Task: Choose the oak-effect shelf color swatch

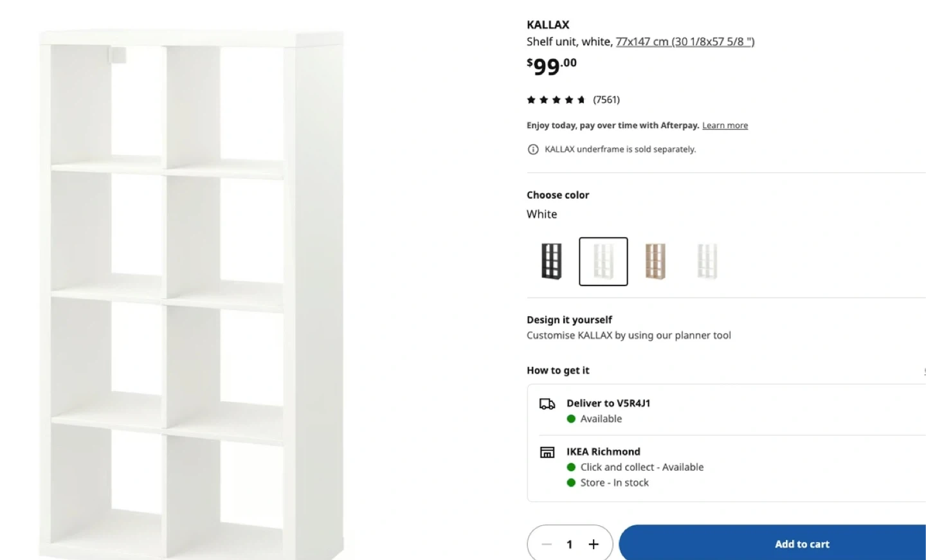Action: pos(655,262)
